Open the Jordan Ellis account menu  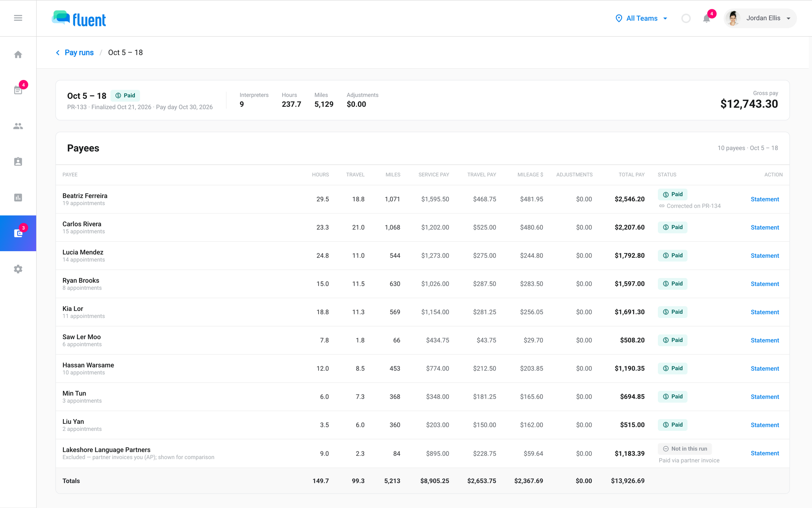[x=760, y=18]
